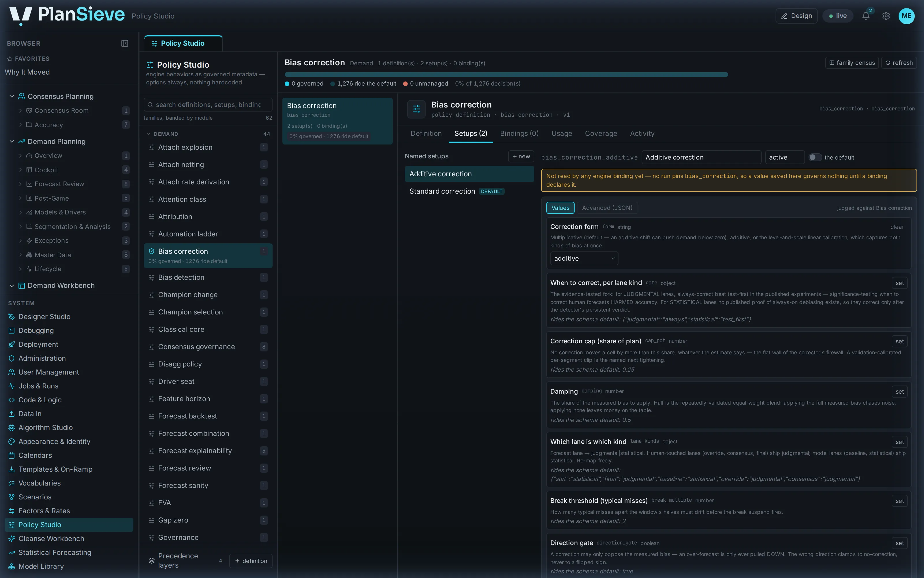Switch to the Definition tab
Viewport: 924px width, 578px height.
(x=426, y=134)
